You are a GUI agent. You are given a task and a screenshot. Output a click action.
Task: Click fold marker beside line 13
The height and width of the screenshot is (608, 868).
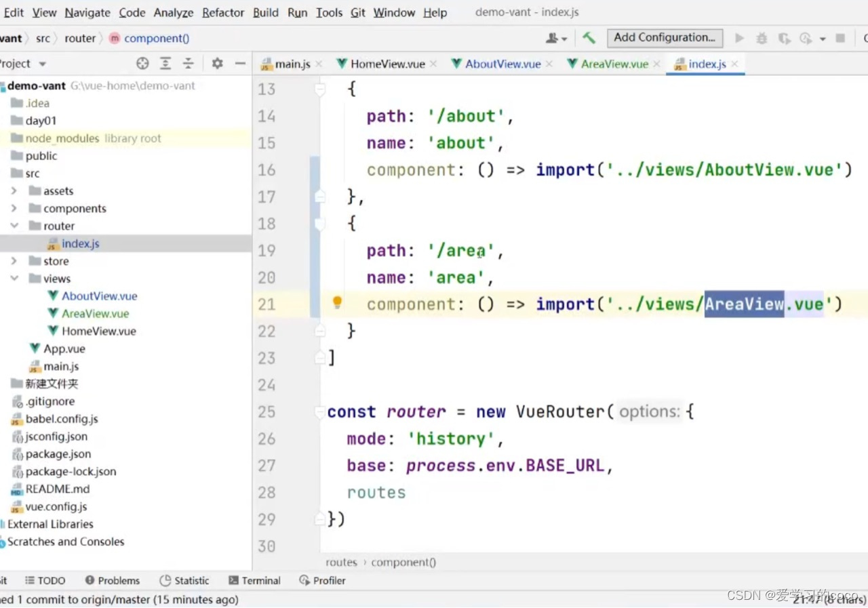click(320, 89)
